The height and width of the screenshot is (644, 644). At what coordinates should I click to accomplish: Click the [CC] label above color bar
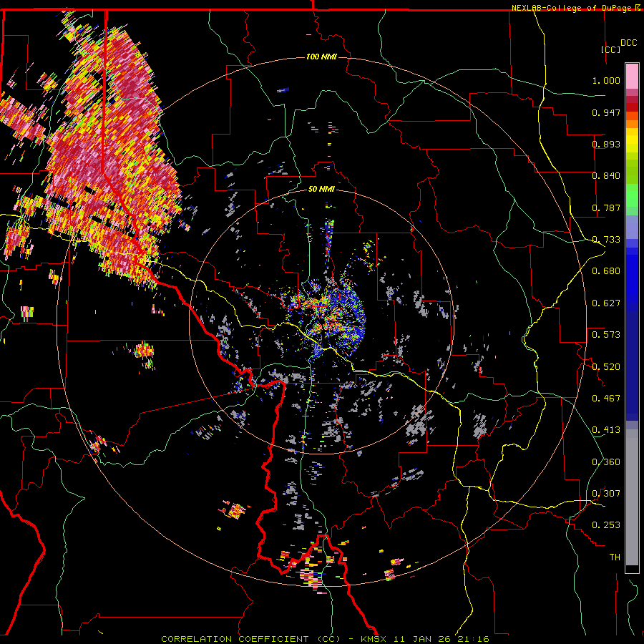click(x=611, y=49)
